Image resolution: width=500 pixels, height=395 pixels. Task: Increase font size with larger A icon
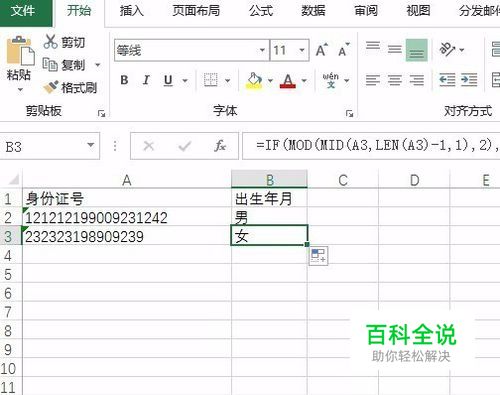coord(322,50)
